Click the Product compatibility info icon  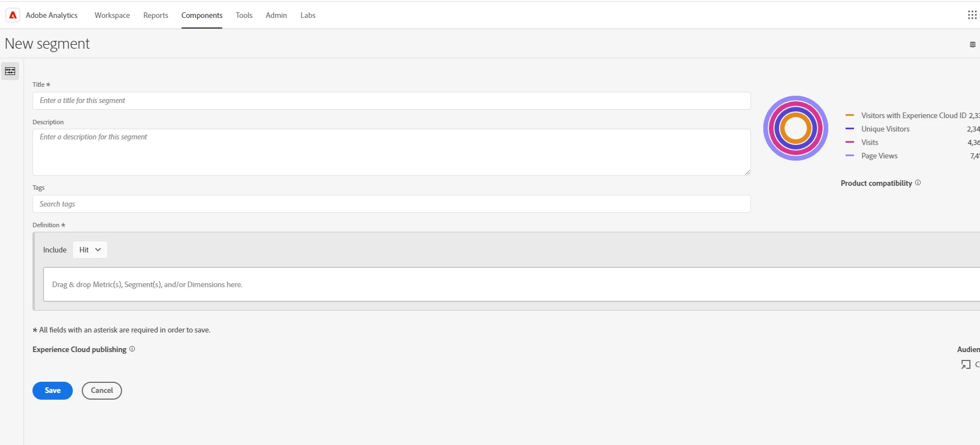(918, 182)
